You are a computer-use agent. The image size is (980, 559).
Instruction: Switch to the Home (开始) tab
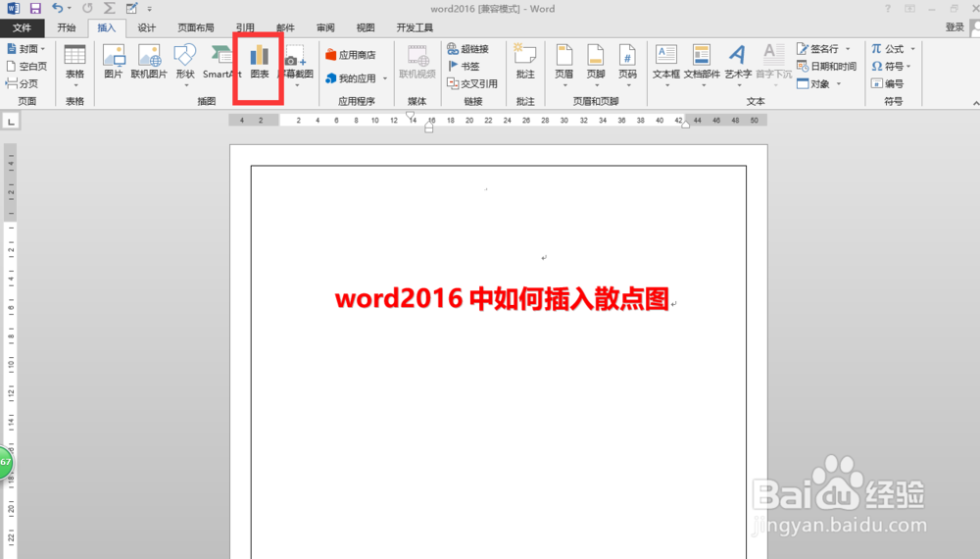67,27
